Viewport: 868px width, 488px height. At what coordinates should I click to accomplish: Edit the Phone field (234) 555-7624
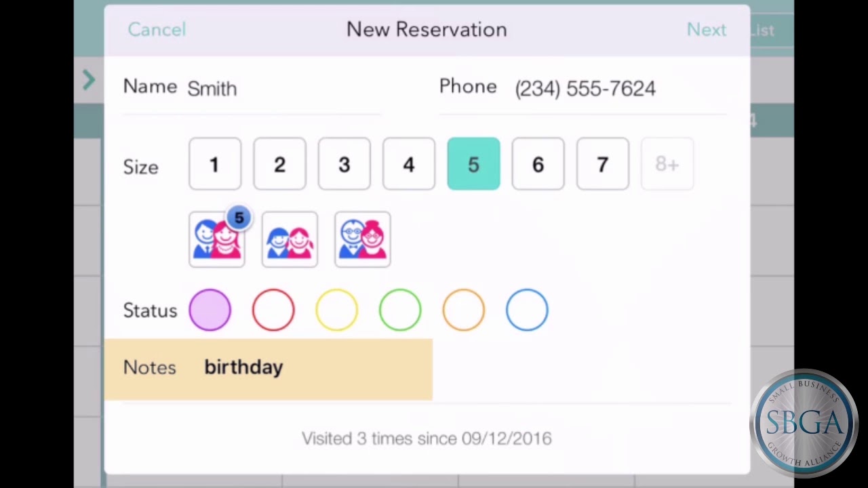[583, 88]
